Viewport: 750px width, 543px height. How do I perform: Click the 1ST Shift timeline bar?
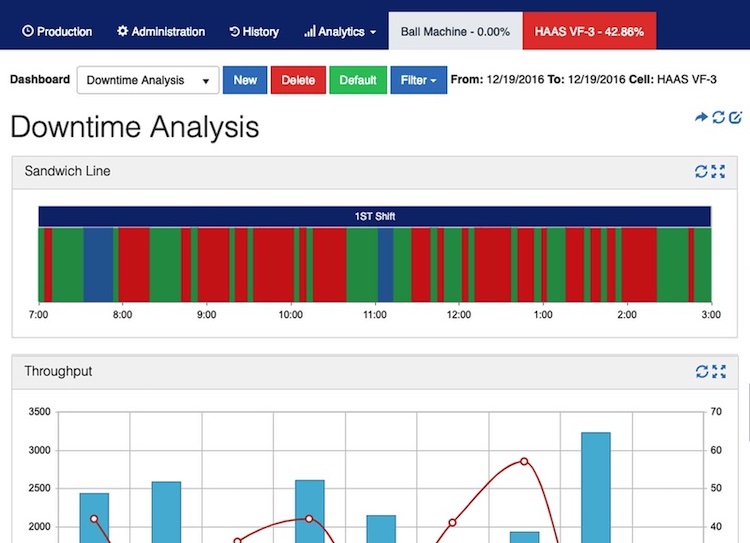coord(374,216)
